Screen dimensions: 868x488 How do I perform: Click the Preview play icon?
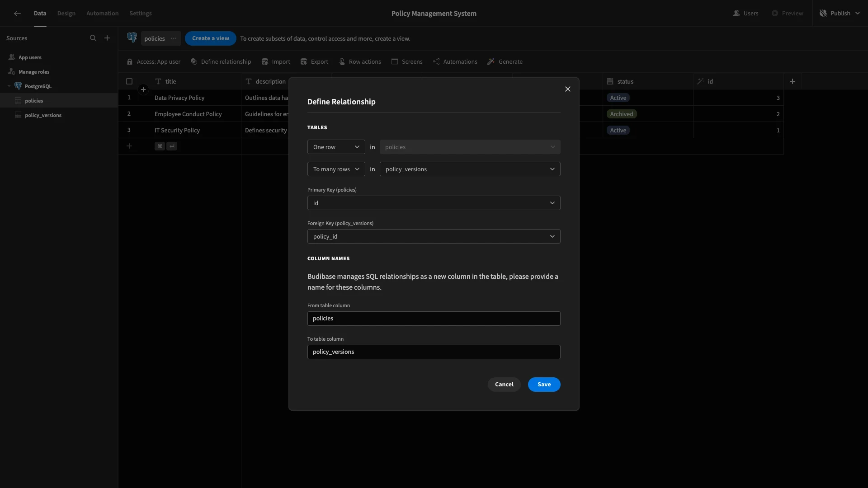[775, 14]
